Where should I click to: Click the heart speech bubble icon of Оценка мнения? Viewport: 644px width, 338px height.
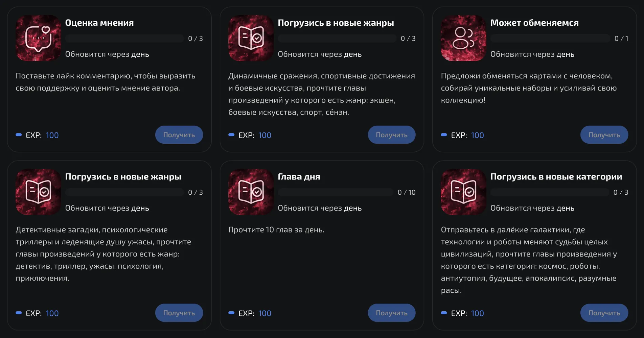pyautogui.click(x=38, y=38)
